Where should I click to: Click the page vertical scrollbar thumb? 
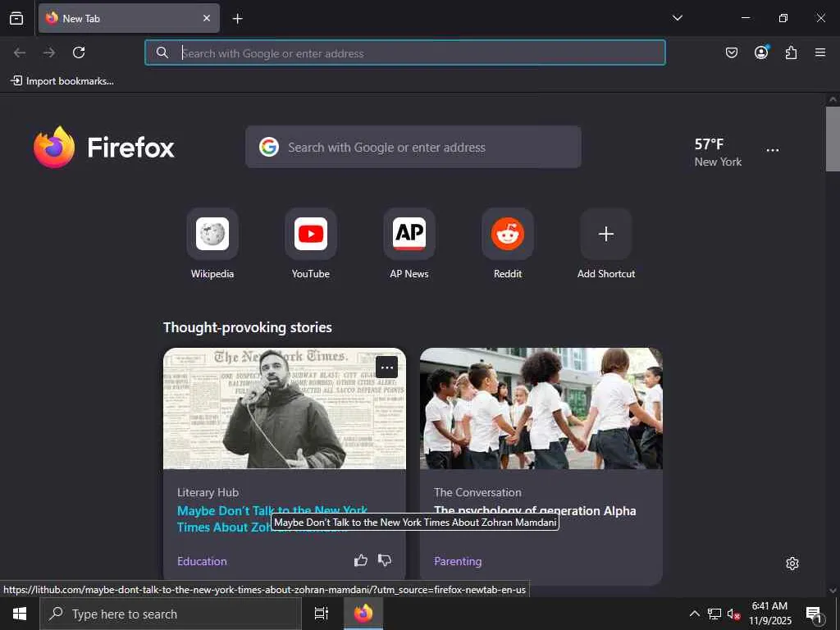[x=833, y=139]
